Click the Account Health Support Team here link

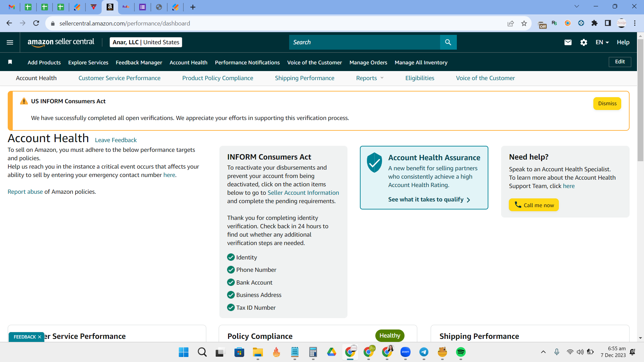(569, 186)
